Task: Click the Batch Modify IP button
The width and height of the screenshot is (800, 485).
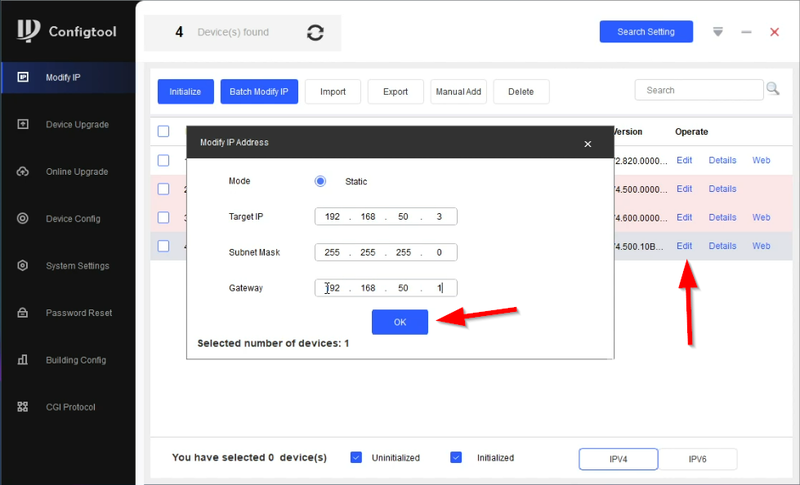Action: [259, 92]
